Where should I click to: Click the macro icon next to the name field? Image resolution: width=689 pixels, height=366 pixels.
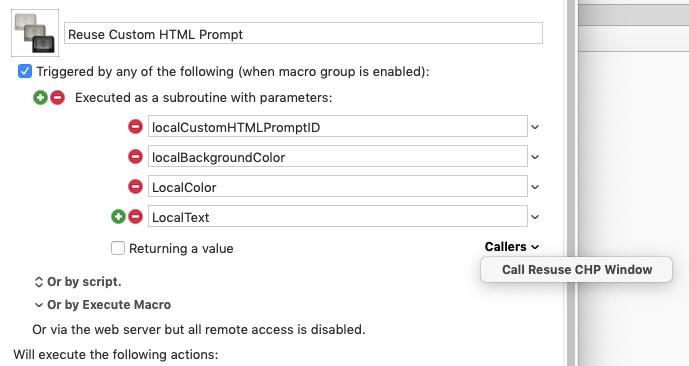35,33
